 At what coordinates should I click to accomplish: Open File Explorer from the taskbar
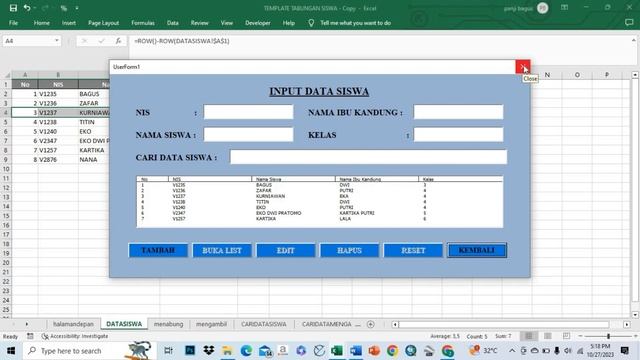click(x=227, y=351)
